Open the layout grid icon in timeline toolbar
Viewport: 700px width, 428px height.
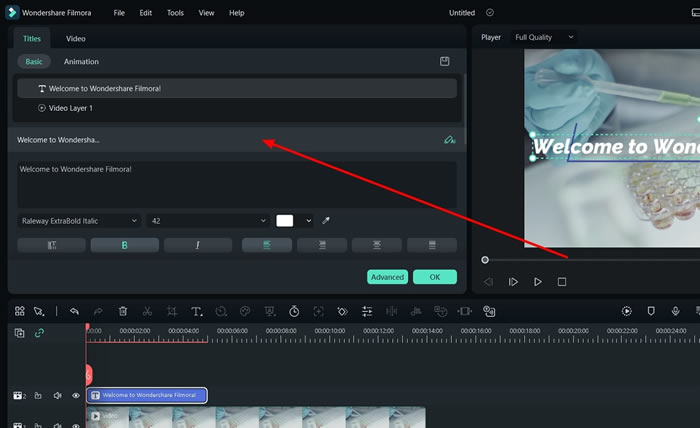(x=20, y=311)
